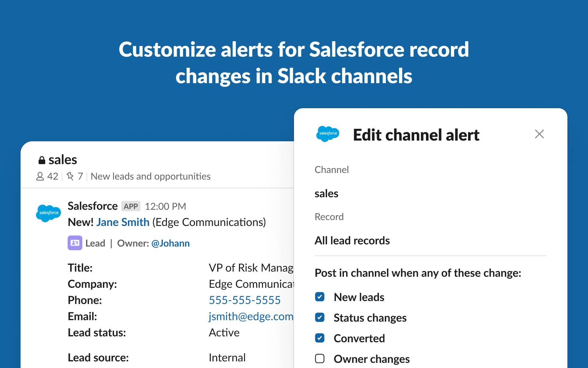Click the Channel field label
Viewport: 588px width, 368px height.
331,170
